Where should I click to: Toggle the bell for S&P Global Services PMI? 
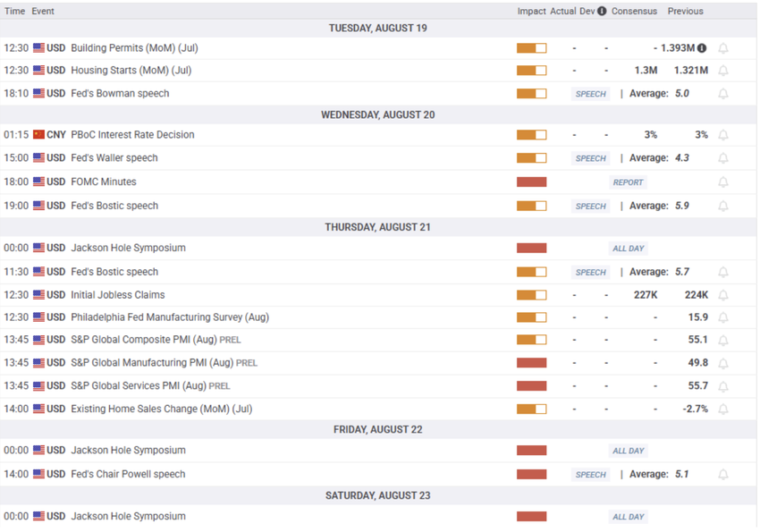click(x=723, y=386)
